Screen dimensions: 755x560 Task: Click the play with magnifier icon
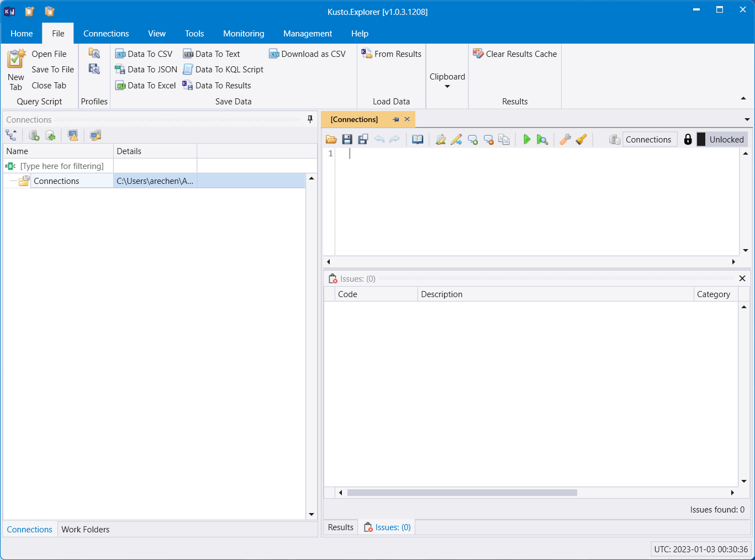(x=542, y=140)
